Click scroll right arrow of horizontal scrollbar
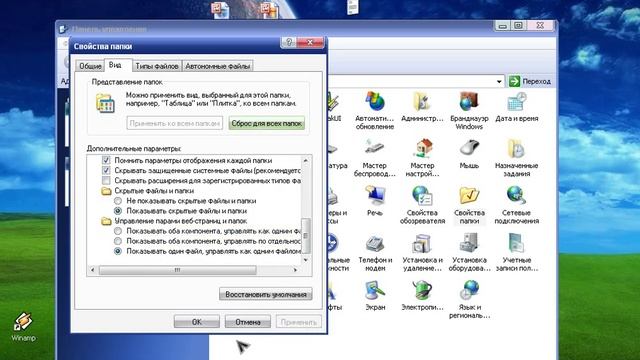This screenshot has width=640, height=360. pyautogui.click(x=296, y=270)
